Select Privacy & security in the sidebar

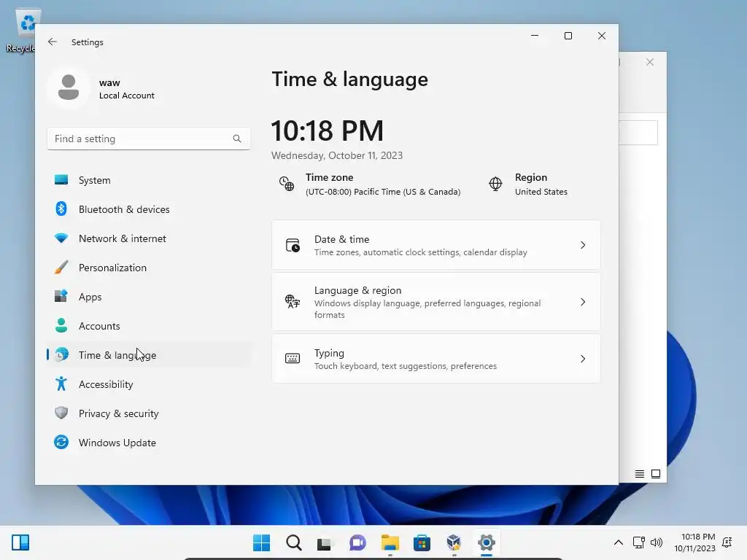click(x=149, y=413)
